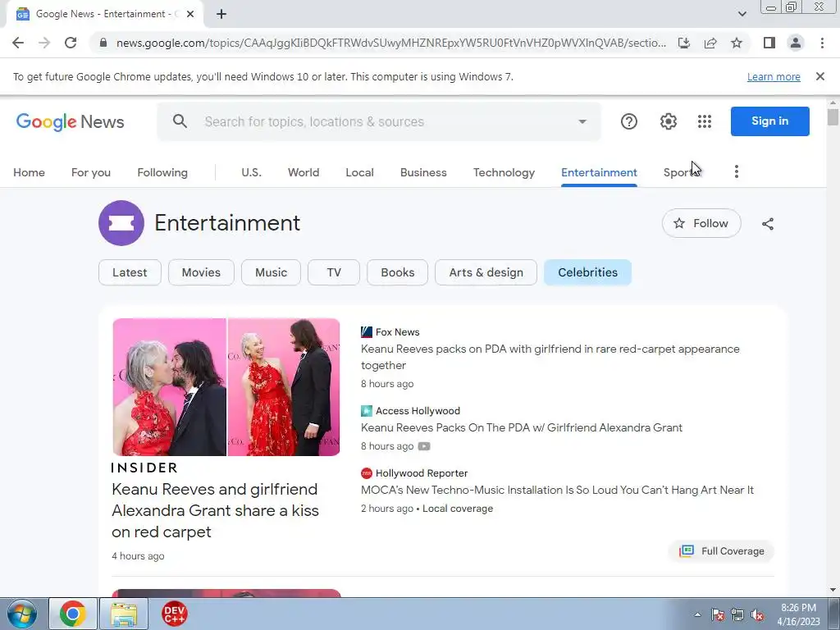Click the network tray icon
Screen dimensions: 840x630
pos(737,615)
